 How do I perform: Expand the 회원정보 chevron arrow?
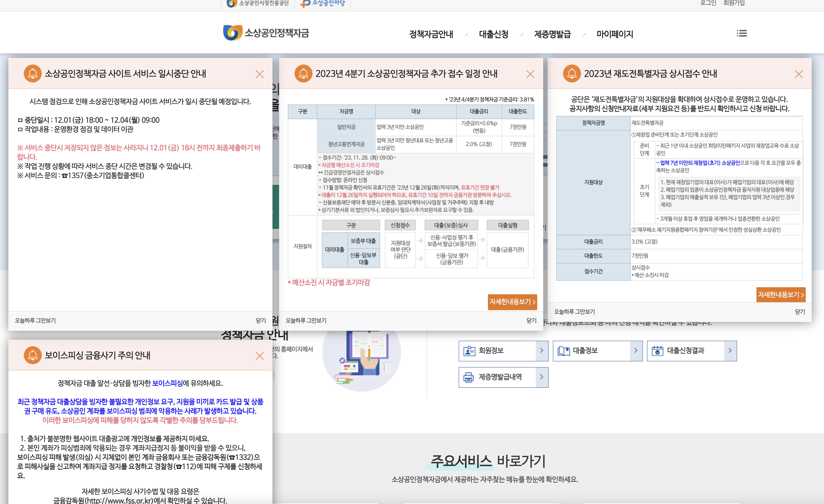coord(542,351)
